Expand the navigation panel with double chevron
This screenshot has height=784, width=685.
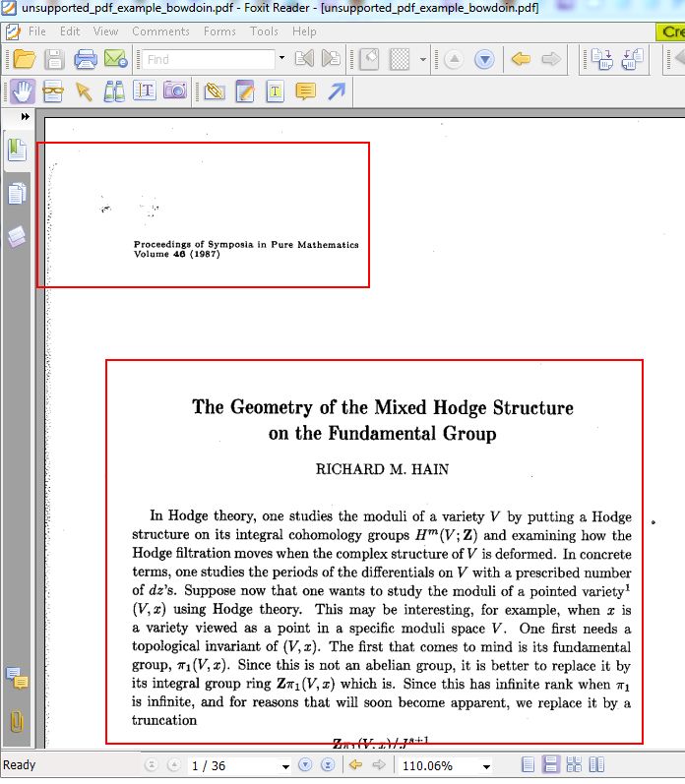point(25,116)
